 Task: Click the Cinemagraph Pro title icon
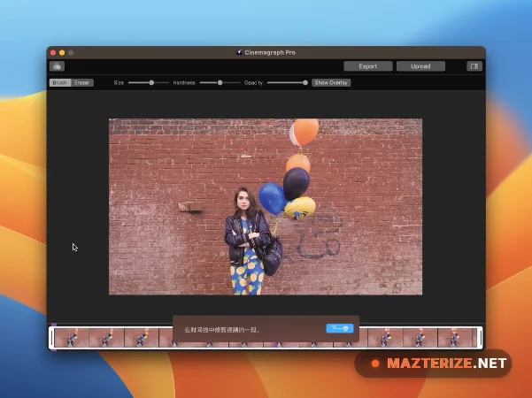(239, 52)
